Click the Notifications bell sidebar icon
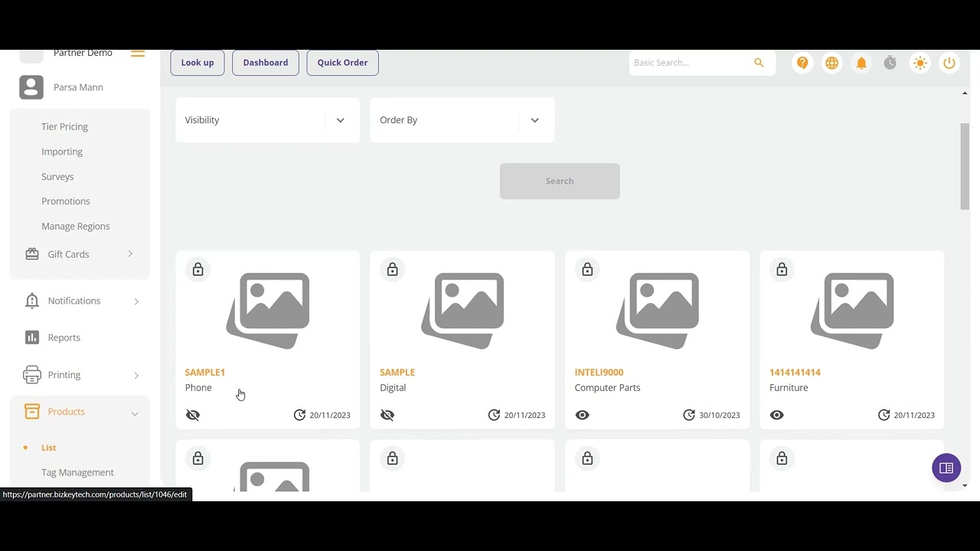Viewport: 980px width, 551px height. (32, 301)
